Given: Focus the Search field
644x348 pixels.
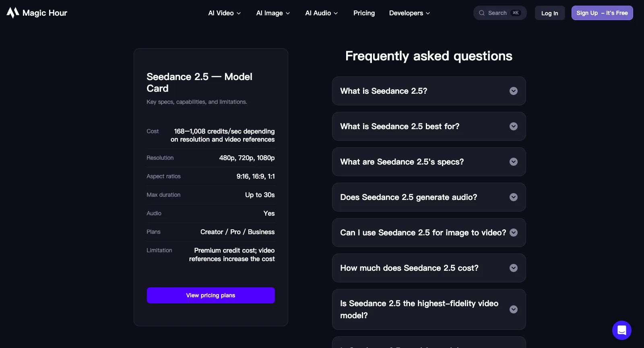Looking at the screenshot, I should pos(500,13).
